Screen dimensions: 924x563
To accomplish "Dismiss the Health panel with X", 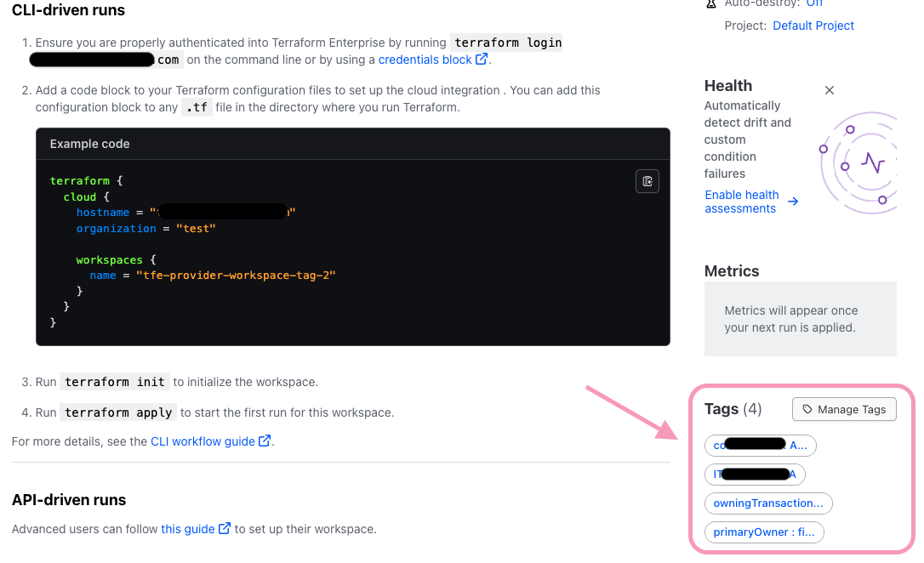I will (x=830, y=90).
